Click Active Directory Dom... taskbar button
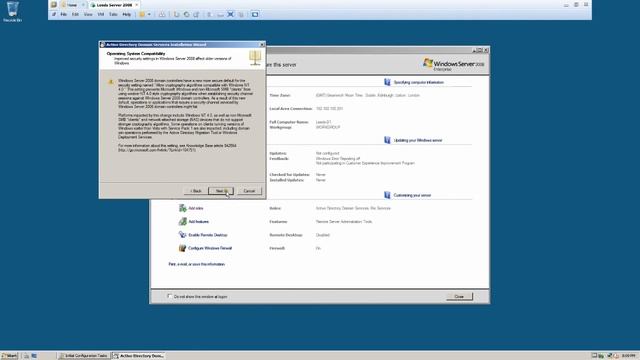This screenshot has height=360, width=640. coord(138,356)
